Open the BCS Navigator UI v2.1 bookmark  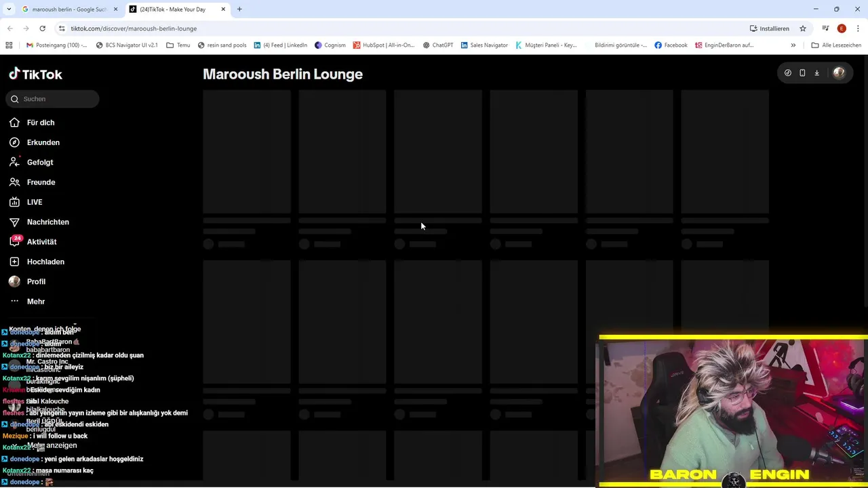127,45
